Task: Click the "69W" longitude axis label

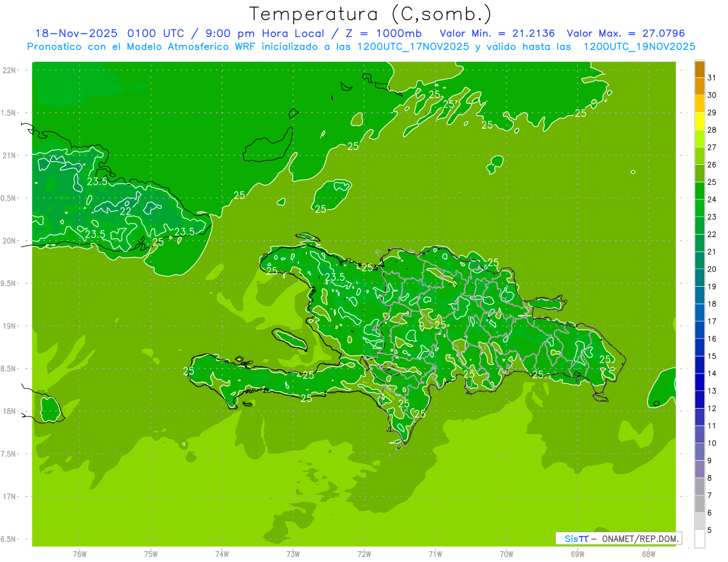Action: 578,554
